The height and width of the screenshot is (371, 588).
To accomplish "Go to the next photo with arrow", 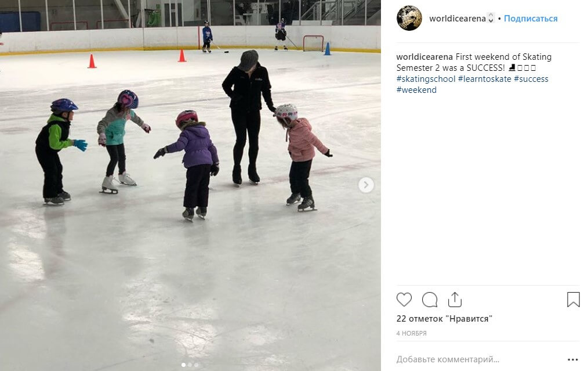I will (x=366, y=185).
